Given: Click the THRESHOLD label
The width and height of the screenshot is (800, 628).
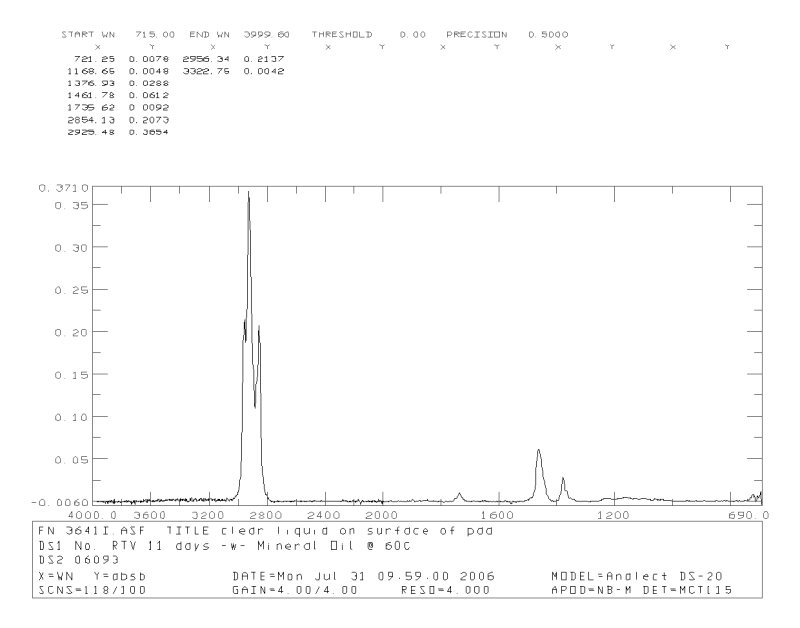Looking at the screenshot, I should click(342, 35).
